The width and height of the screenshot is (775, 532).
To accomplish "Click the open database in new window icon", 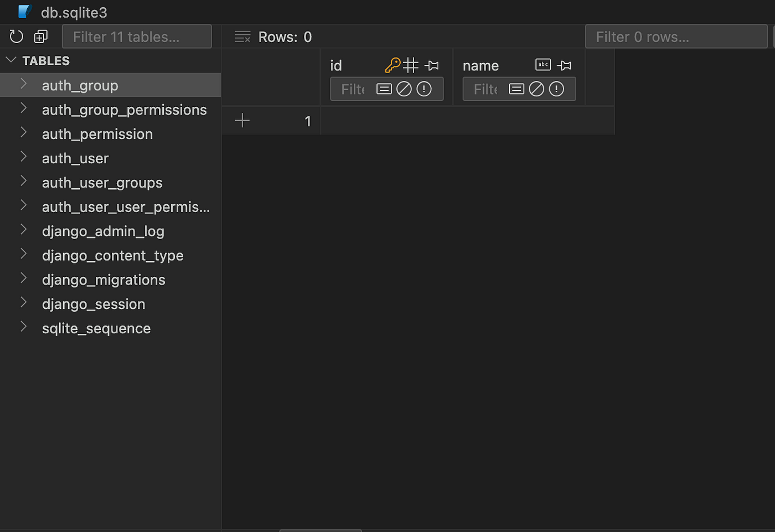I will click(41, 37).
